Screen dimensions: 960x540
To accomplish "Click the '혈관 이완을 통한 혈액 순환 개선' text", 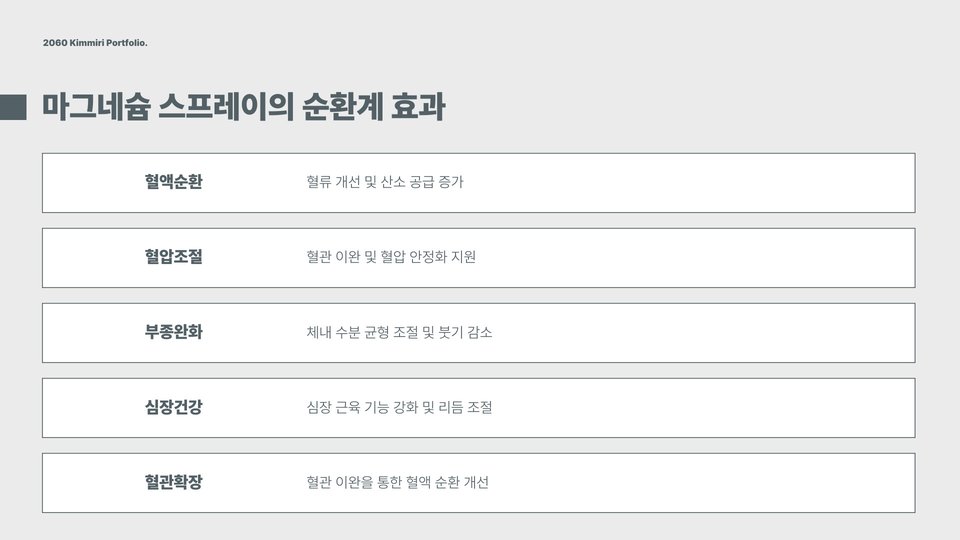I will pyautogui.click(x=397, y=482).
